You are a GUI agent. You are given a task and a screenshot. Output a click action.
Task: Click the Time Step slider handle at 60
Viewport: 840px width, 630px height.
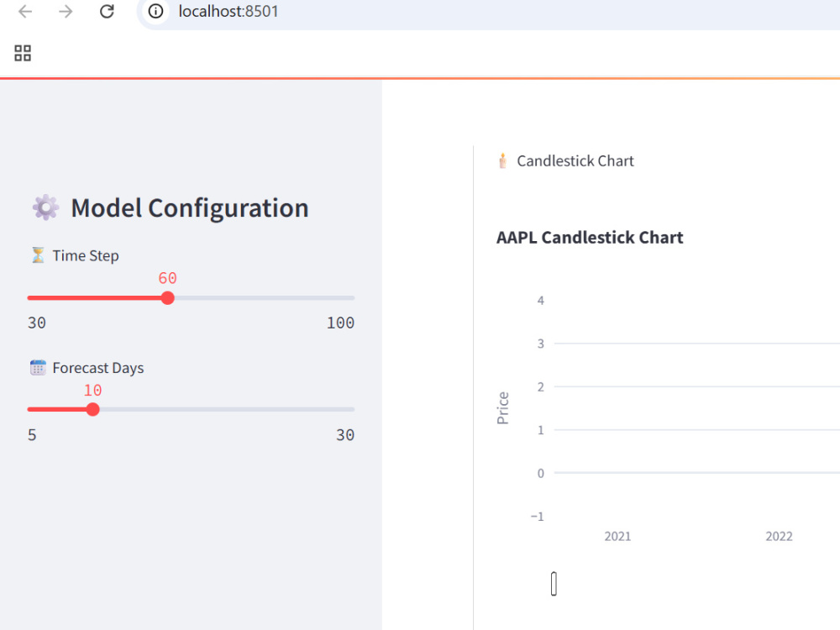click(168, 298)
